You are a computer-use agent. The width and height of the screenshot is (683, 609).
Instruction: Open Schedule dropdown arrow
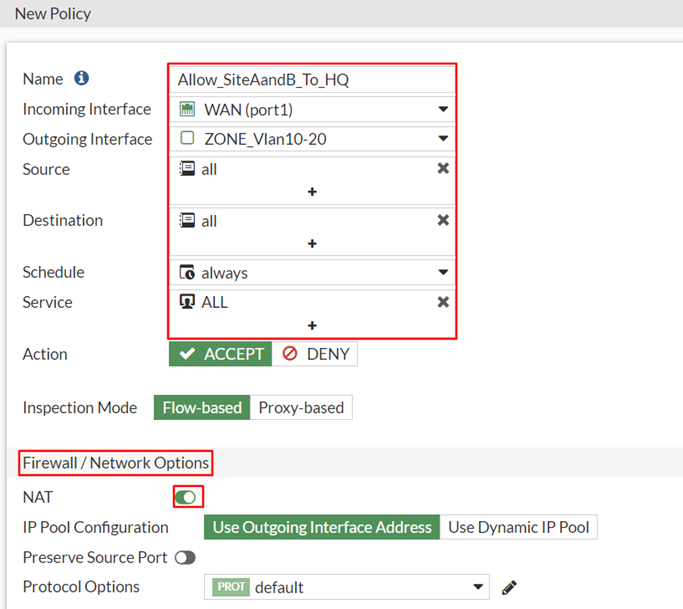(443, 272)
